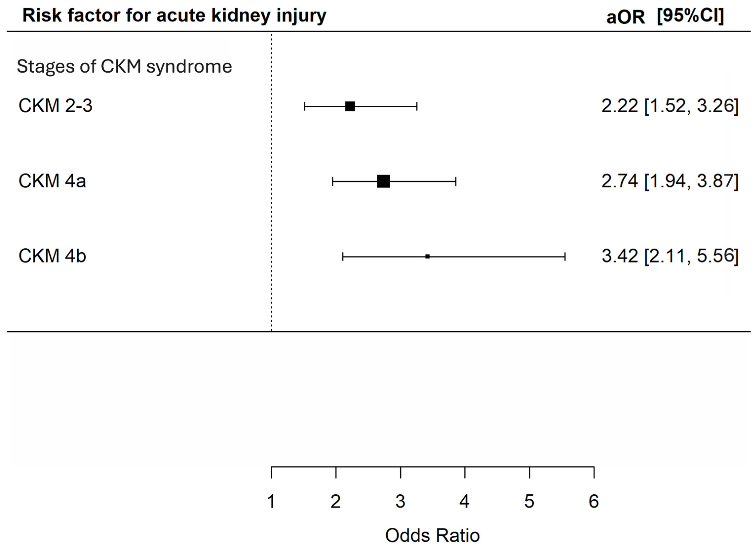This screenshot has width=756, height=548.
Task: Click the axis tick label "5"
Action: [x=529, y=501]
